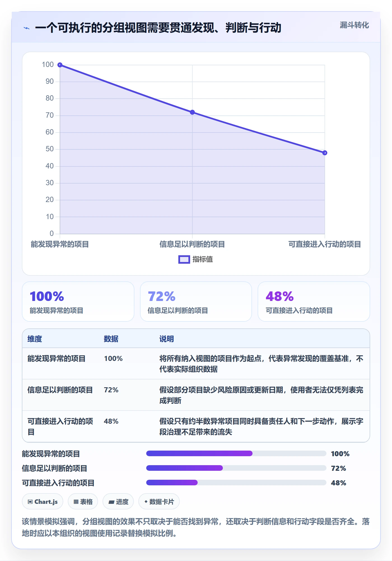
Task: Click table cell 可直接进入行动的项目
Action: tap(60, 426)
